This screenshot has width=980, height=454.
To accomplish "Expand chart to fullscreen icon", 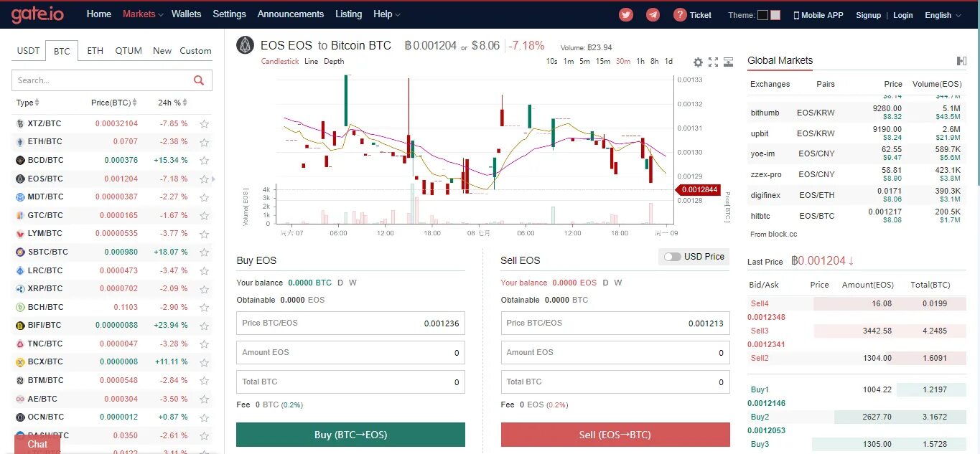I will [713, 62].
